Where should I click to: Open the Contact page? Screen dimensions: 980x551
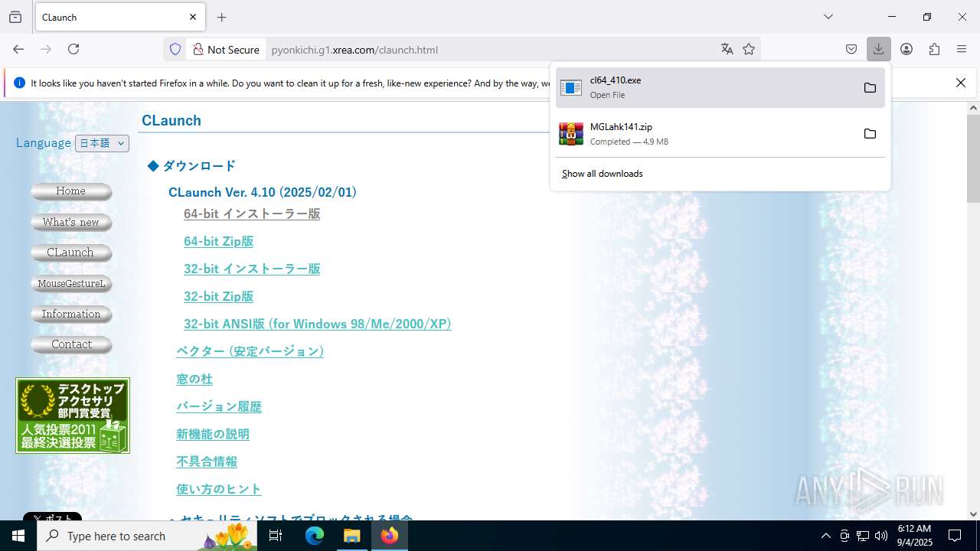[71, 344]
